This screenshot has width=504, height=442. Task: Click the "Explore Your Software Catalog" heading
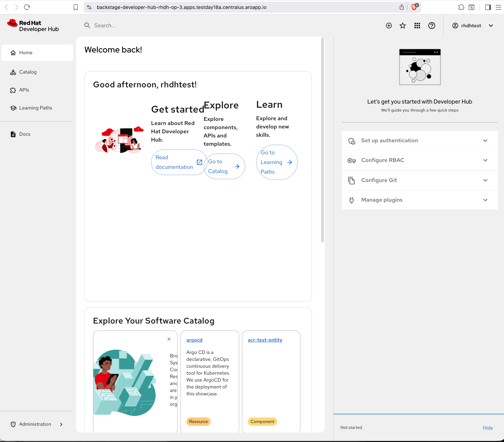point(154,321)
